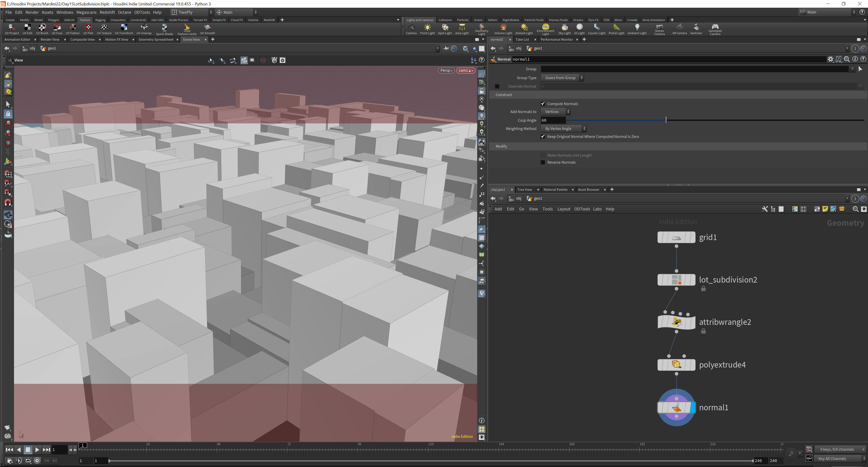
Task: Click the UV Fuse shelf tool
Action: point(57,29)
